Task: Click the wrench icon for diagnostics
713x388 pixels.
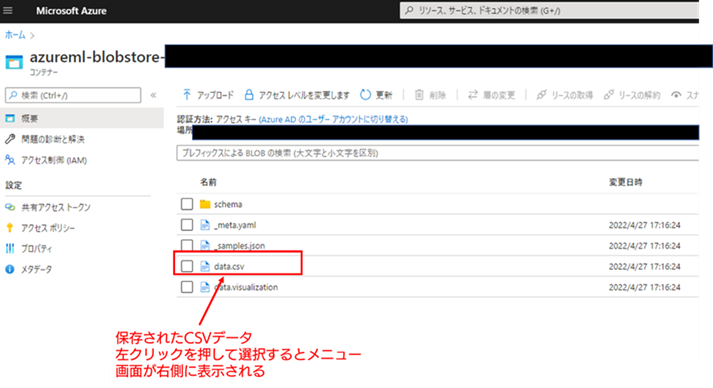Action: click(x=10, y=139)
